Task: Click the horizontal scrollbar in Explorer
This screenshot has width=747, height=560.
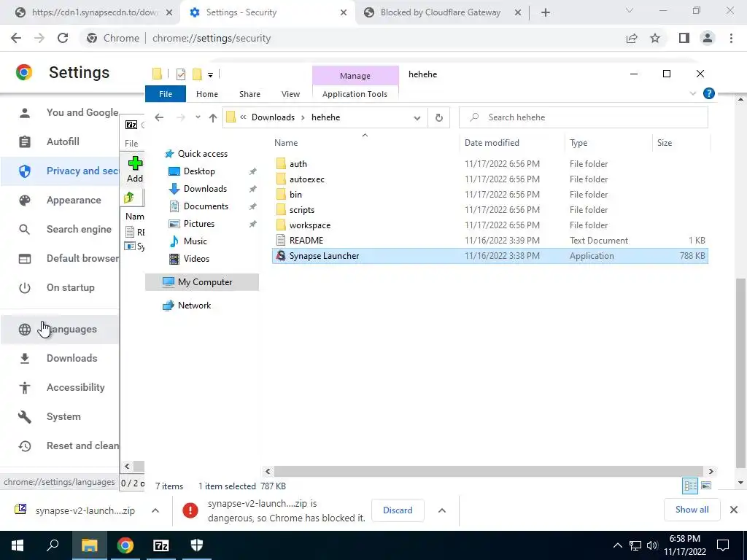Action: (488, 471)
